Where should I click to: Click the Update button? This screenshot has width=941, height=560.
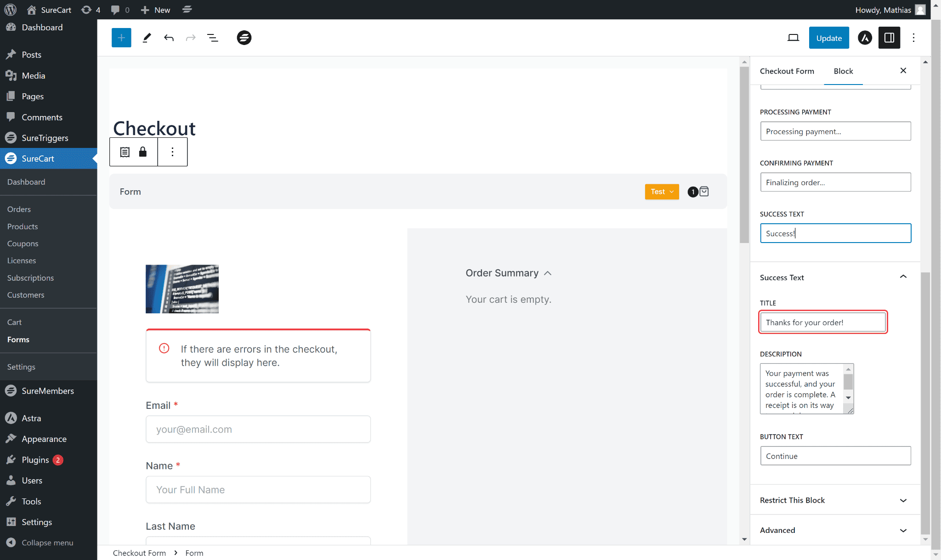[829, 38]
